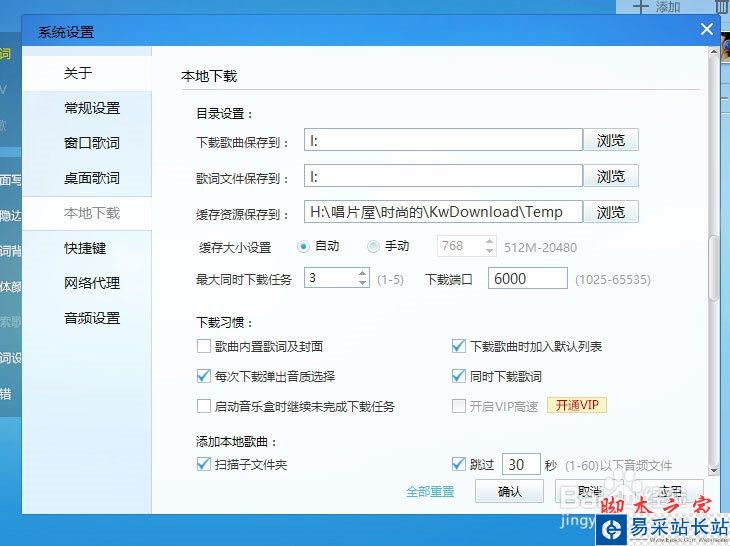730x546 pixels.
Task: Open 窗口歌词 settings
Action: point(92,143)
